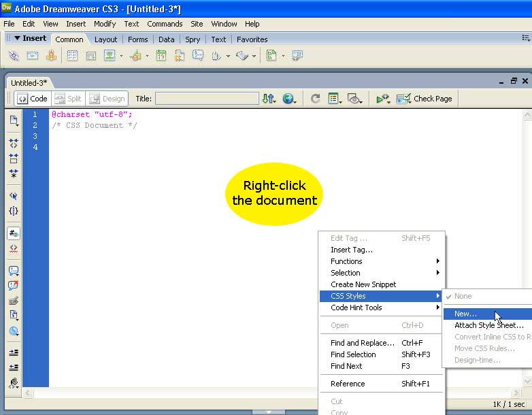Select New... in CSS Styles submenu
Viewport: 532px width, 415px height.
tap(488, 314)
